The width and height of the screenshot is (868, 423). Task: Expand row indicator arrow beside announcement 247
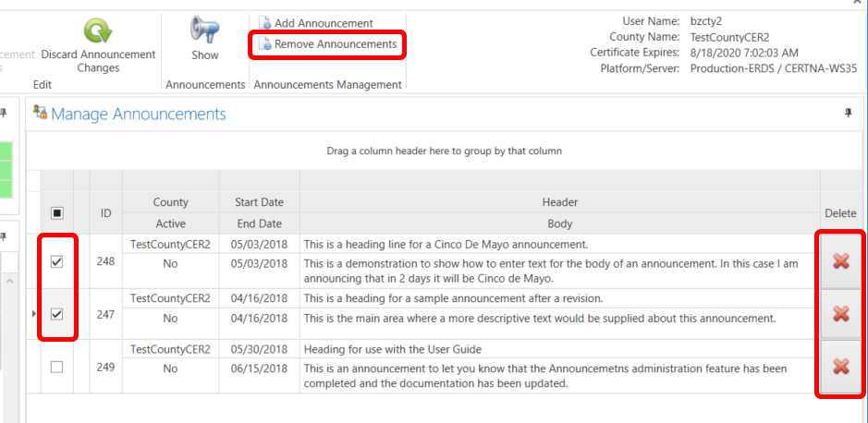click(x=34, y=314)
